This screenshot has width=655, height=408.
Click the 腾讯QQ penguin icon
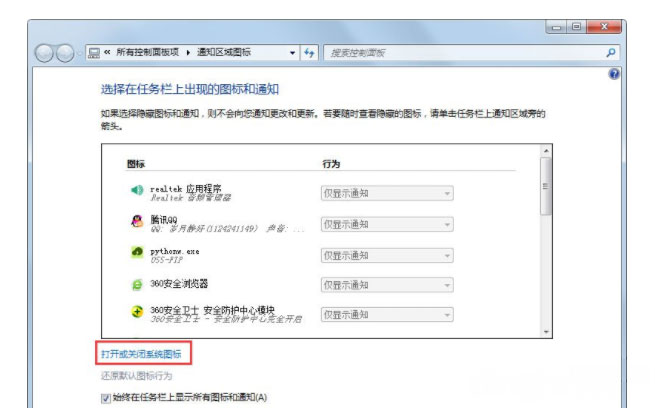pyautogui.click(x=137, y=221)
